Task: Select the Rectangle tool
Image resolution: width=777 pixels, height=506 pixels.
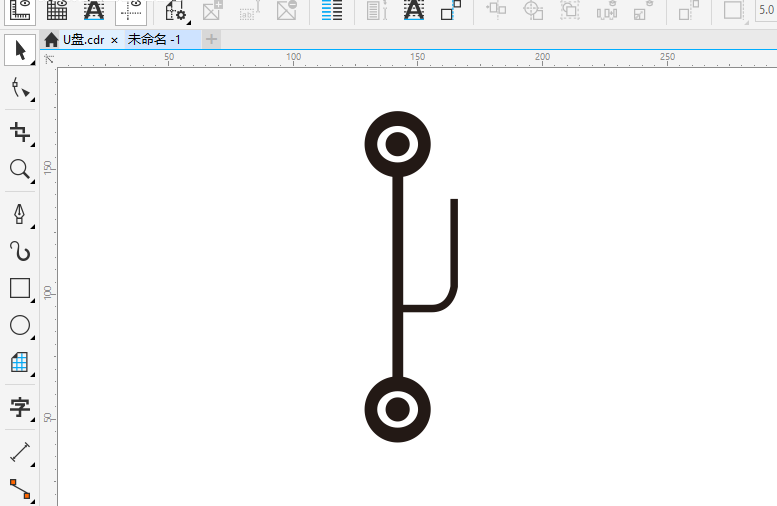Action: point(20,288)
